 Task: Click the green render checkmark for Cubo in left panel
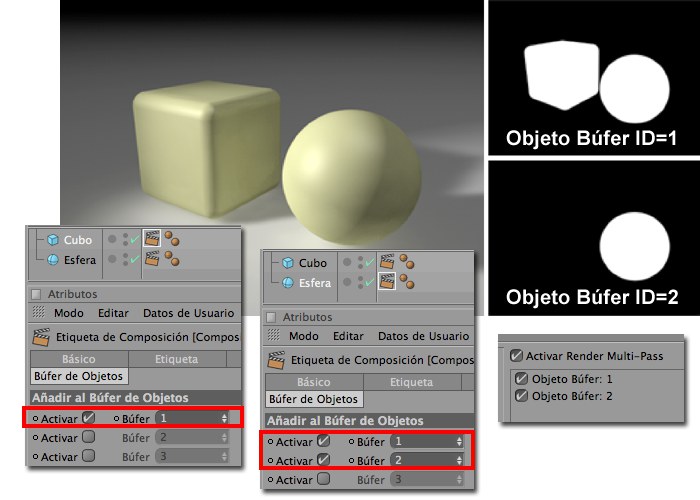tap(136, 240)
